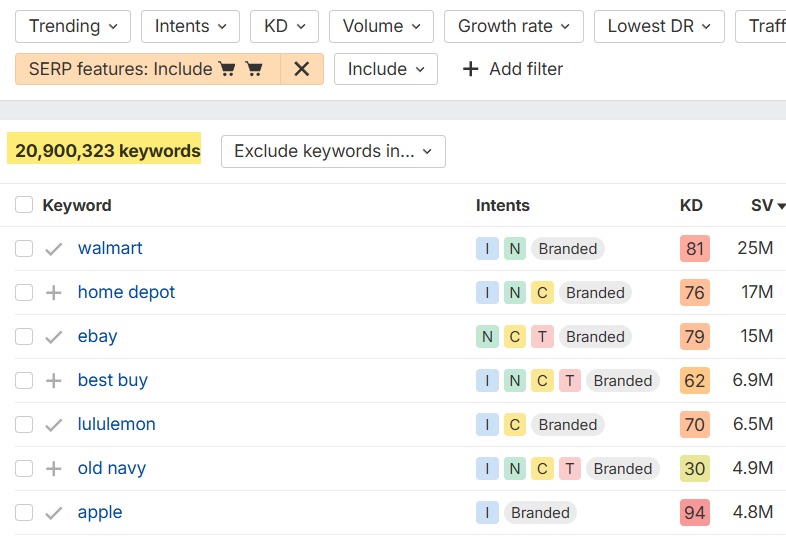Remove the SERP features filter with X
The image size is (786, 537).
(302, 69)
